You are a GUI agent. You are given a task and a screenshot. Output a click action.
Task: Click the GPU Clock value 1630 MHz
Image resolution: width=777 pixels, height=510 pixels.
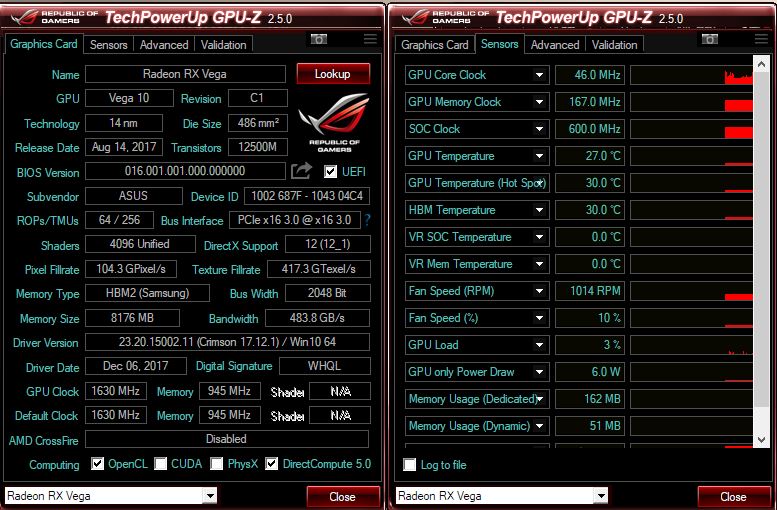[x=115, y=391]
